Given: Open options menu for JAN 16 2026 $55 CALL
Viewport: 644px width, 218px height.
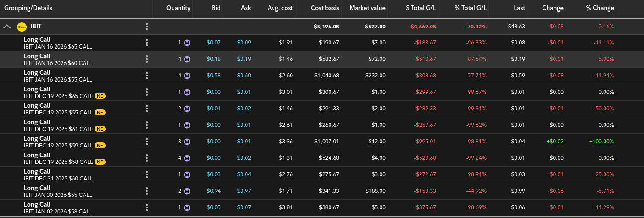Looking at the screenshot, I should tap(147, 76).
